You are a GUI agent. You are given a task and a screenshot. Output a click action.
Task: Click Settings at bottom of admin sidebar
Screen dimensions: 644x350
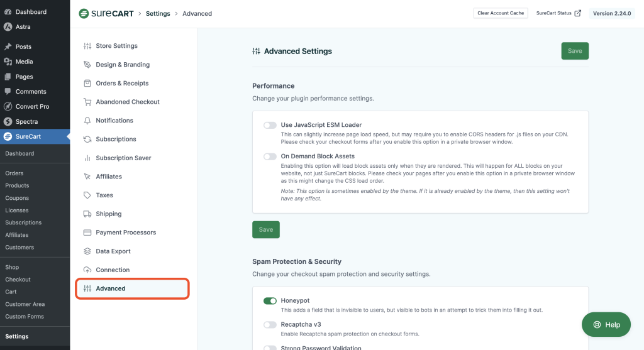click(17, 336)
